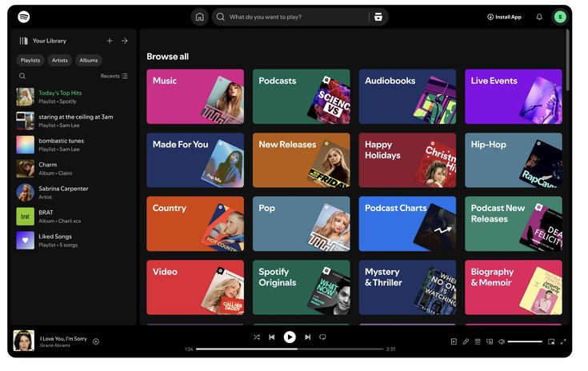Open the Live Events category card
The image size is (588, 371).
[514, 96]
